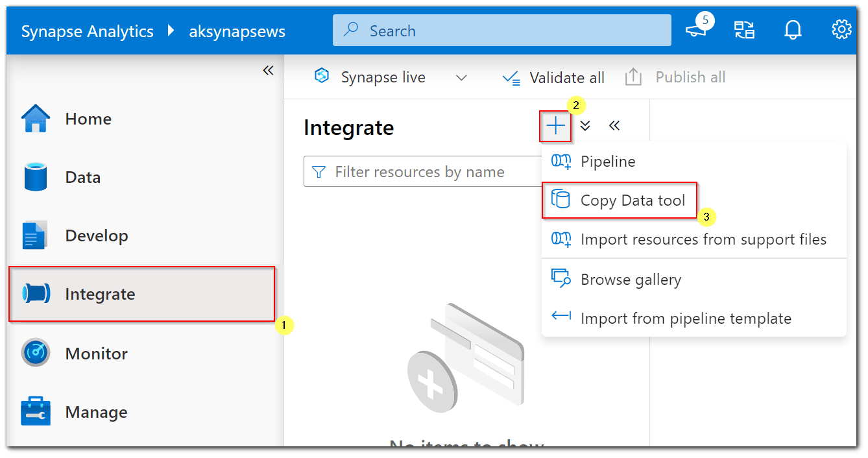Viewport: 868px width, 458px height.
Task: Select the Integrate hub
Action: [x=142, y=294]
